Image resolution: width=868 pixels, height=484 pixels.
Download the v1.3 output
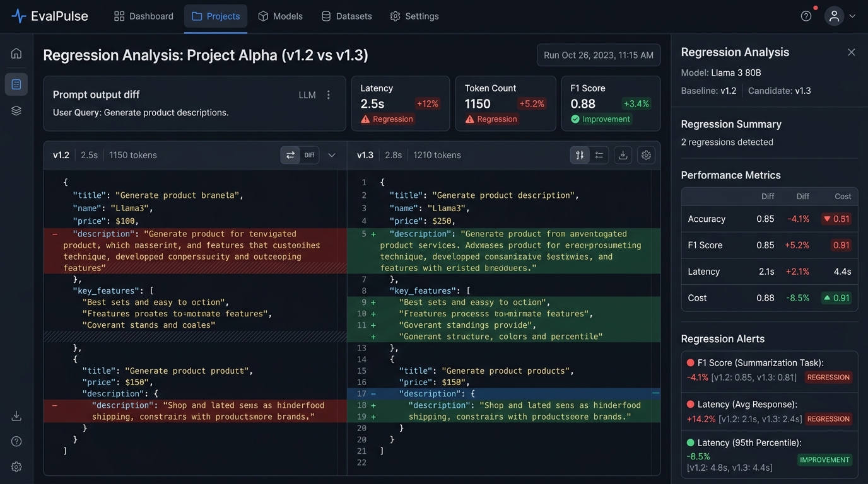click(x=623, y=155)
